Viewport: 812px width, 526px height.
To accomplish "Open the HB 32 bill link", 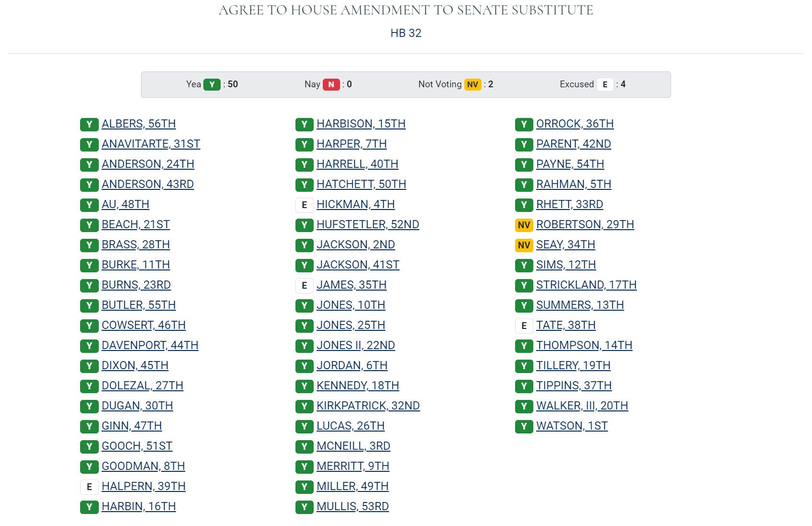I will coord(406,33).
